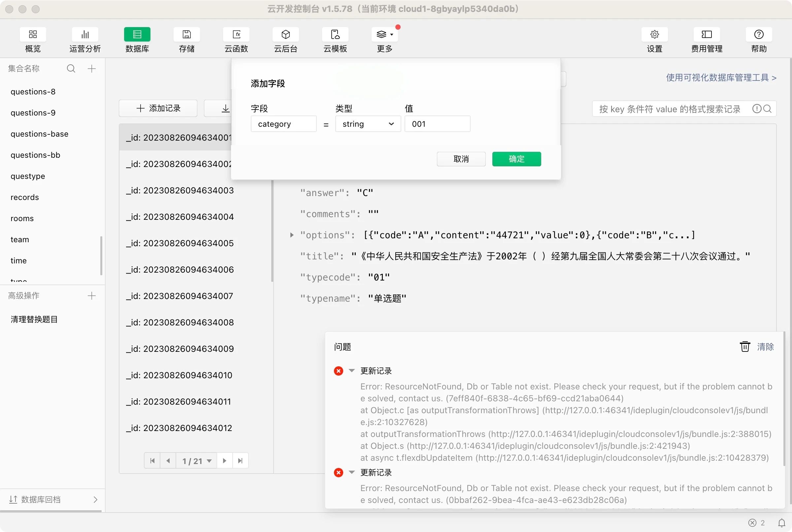Open the 云函数 cloud functions icon
The width and height of the screenshot is (792, 532).
[x=236, y=34]
